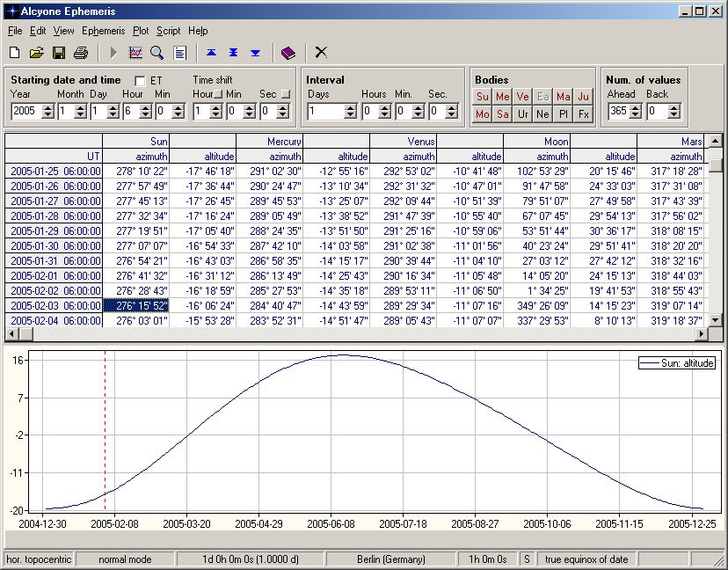Viewport: 728px width, 570px height.
Task: Click the Month field spinner arrows
Action: tap(80, 112)
